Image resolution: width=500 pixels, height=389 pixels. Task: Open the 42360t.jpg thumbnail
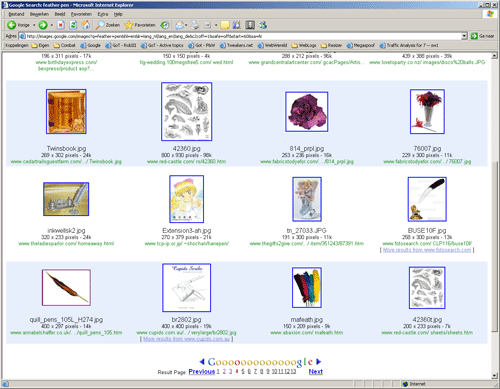click(427, 288)
